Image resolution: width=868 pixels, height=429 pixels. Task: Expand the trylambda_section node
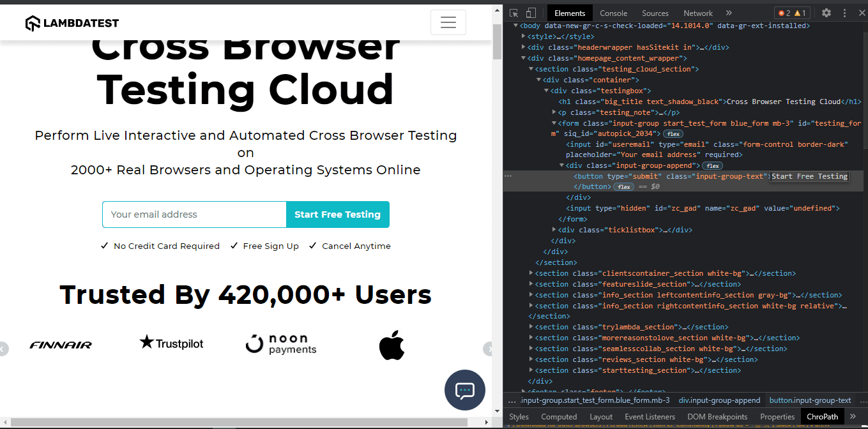click(x=531, y=327)
